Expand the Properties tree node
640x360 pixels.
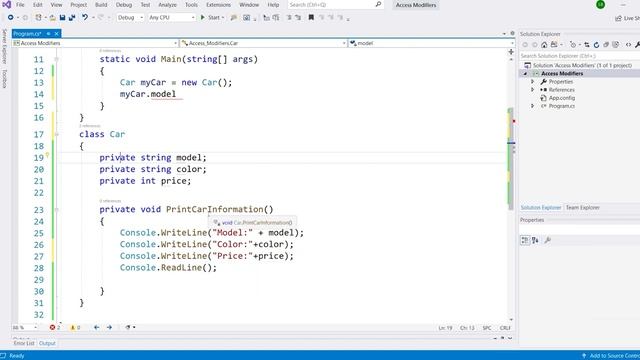pyautogui.click(x=532, y=82)
